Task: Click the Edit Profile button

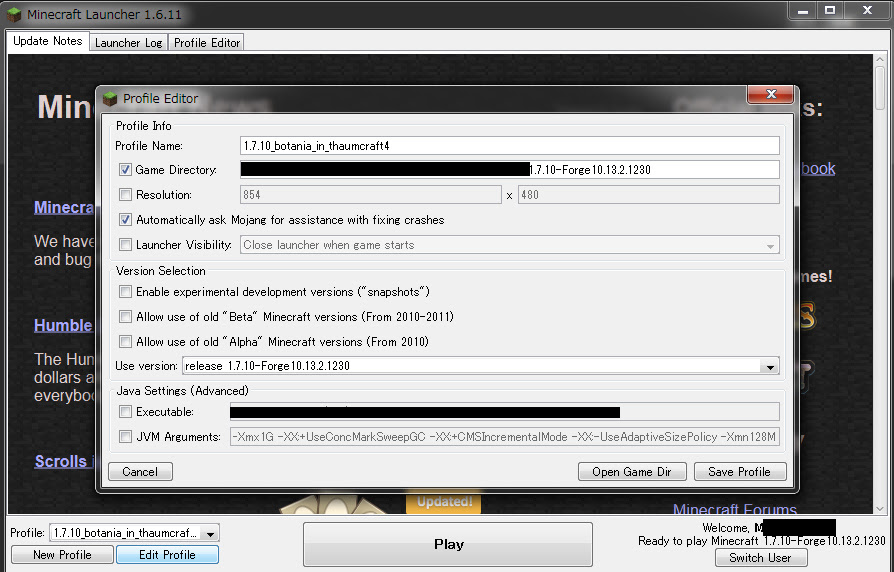Action: (168, 555)
